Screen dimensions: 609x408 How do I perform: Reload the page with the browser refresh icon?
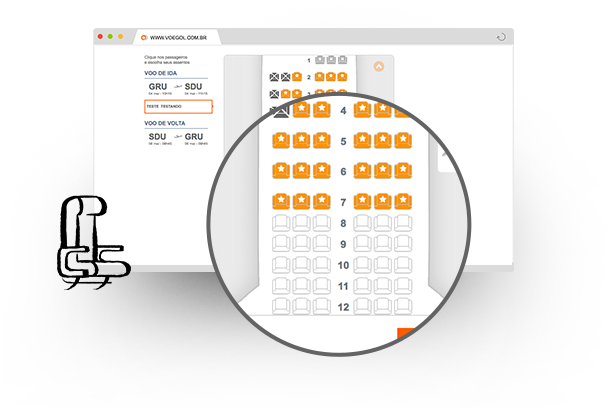pos(500,37)
